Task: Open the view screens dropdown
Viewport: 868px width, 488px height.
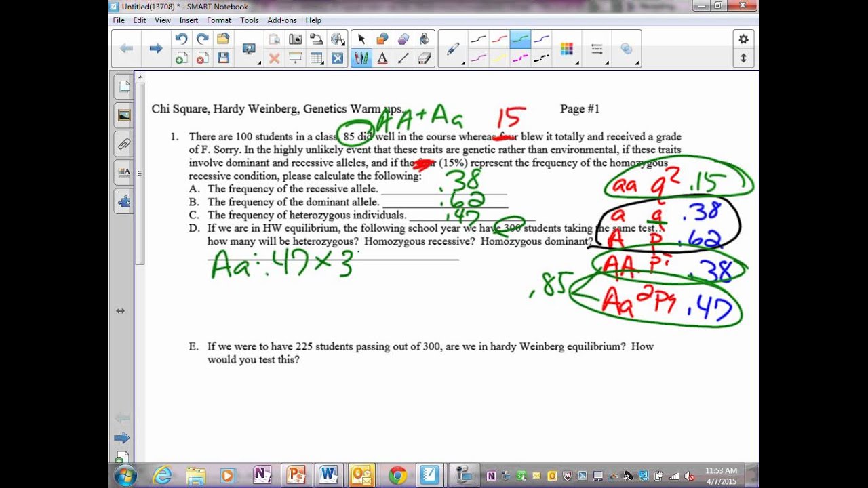Action: tap(250, 49)
